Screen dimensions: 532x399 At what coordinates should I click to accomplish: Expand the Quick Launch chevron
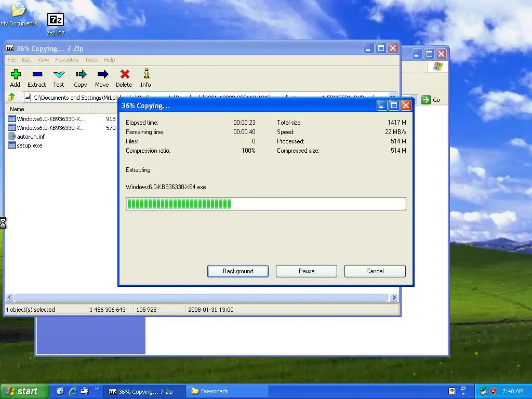(97, 389)
